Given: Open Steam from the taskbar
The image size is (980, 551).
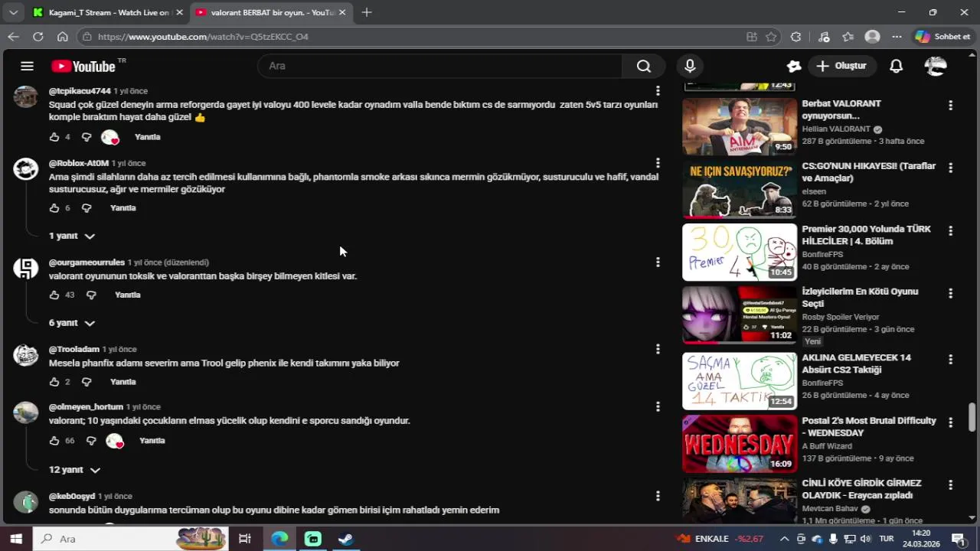Looking at the screenshot, I should click(x=346, y=539).
